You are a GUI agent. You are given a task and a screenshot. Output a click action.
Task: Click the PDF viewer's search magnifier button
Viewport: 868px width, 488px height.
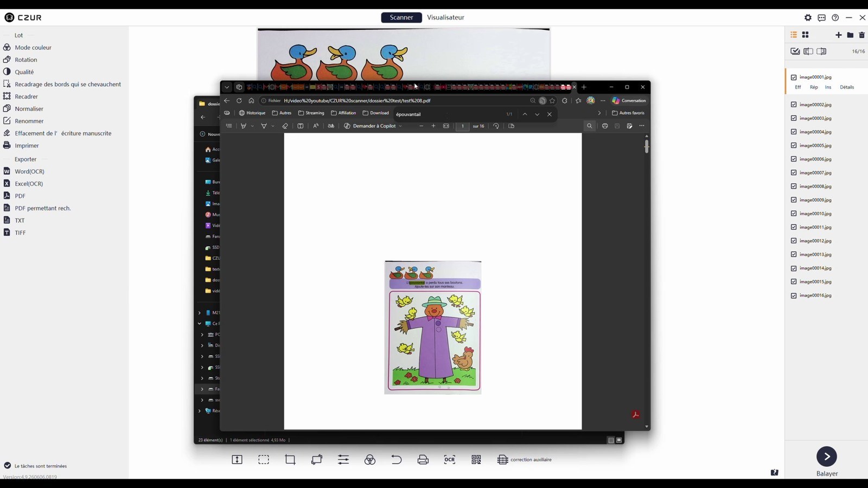pos(589,126)
